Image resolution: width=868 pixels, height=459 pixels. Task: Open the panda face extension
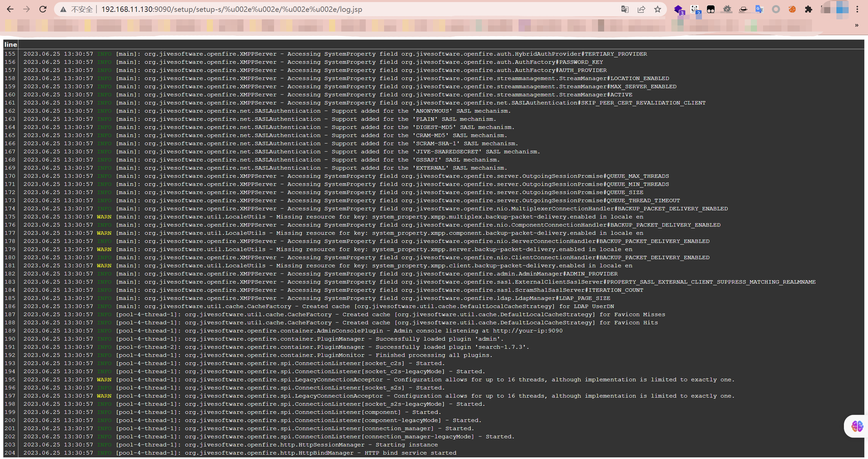point(695,9)
